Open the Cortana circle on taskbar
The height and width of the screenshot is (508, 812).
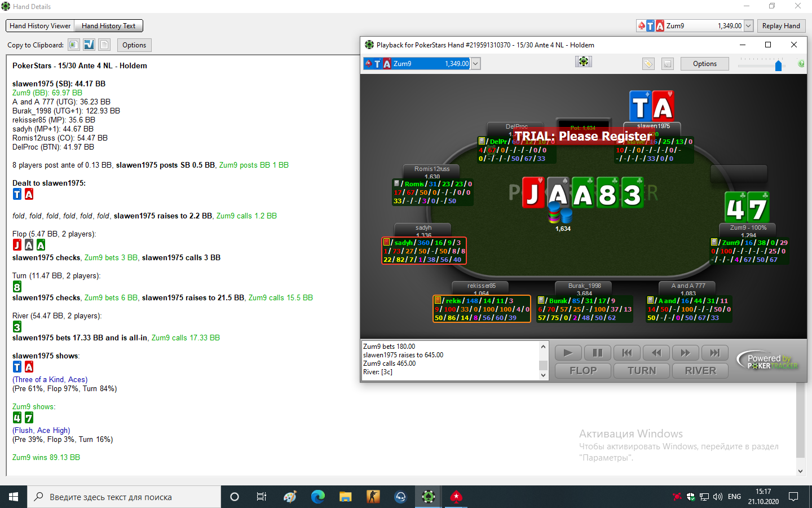[235, 497]
